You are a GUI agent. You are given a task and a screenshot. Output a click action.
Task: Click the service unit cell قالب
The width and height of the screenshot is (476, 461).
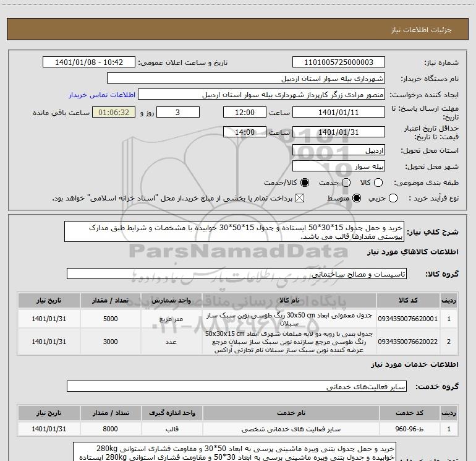pos(172,429)
